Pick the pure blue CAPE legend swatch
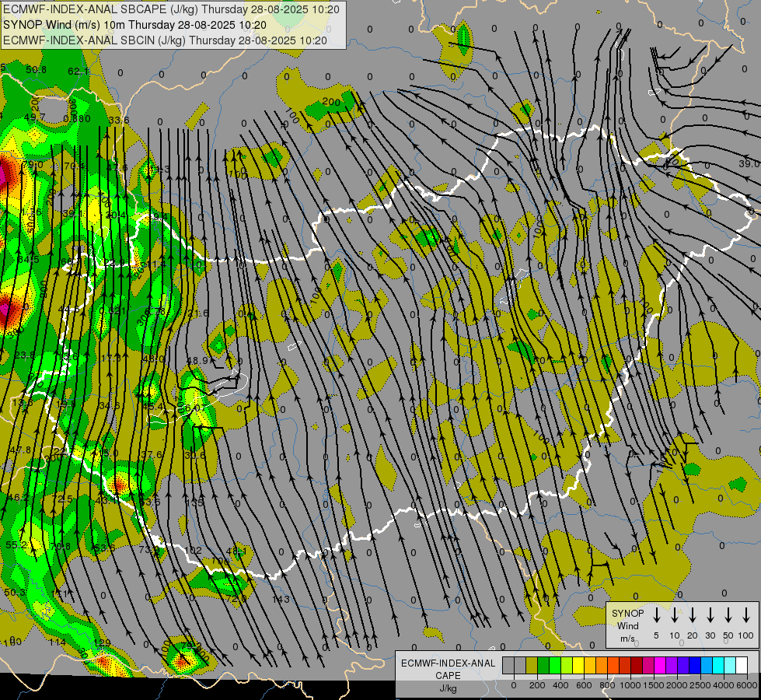This screenshot has height=700, width=761. point(694,665)
